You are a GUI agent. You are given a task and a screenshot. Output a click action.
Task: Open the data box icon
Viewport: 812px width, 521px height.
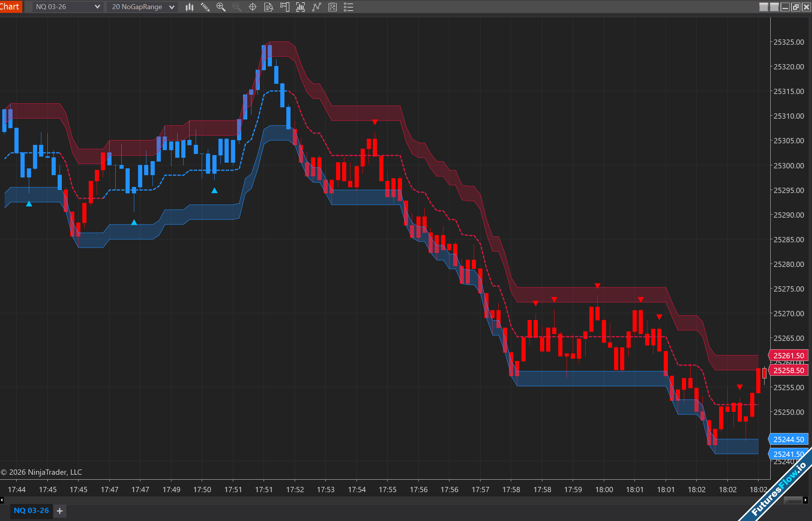click(x=269, y=7)
